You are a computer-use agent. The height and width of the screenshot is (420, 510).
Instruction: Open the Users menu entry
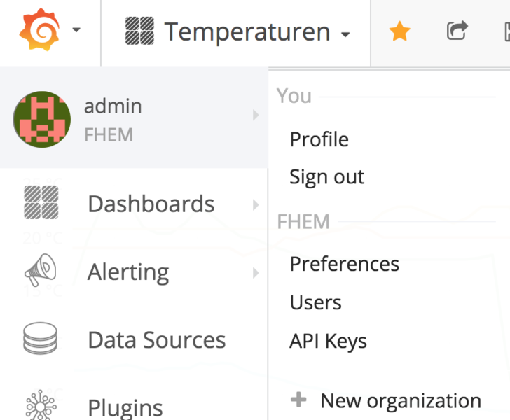[315, 302]
